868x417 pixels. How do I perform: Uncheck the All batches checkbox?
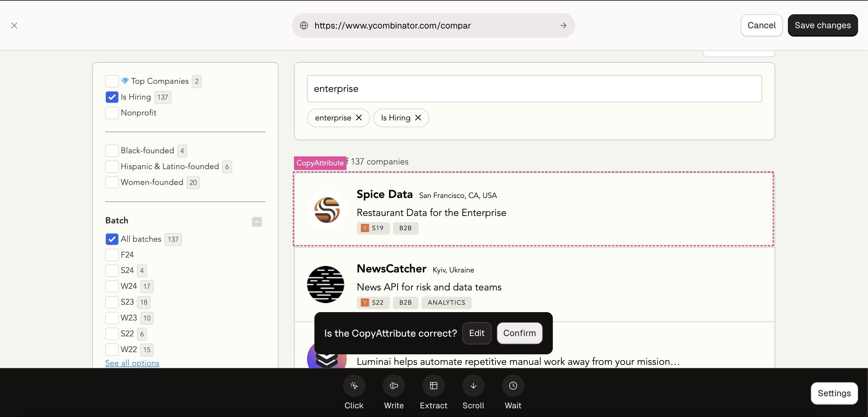coord(112,239)
